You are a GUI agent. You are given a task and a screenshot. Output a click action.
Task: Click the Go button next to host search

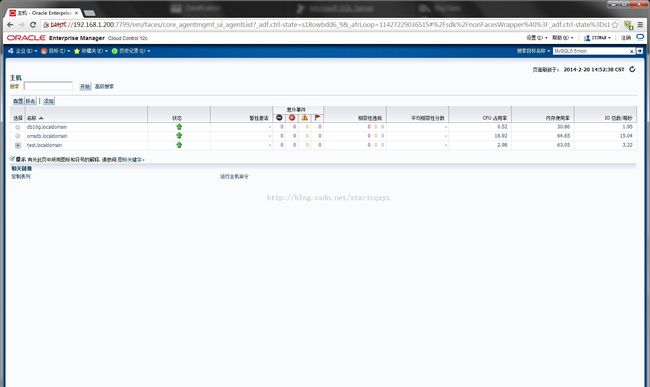[85, 86]
